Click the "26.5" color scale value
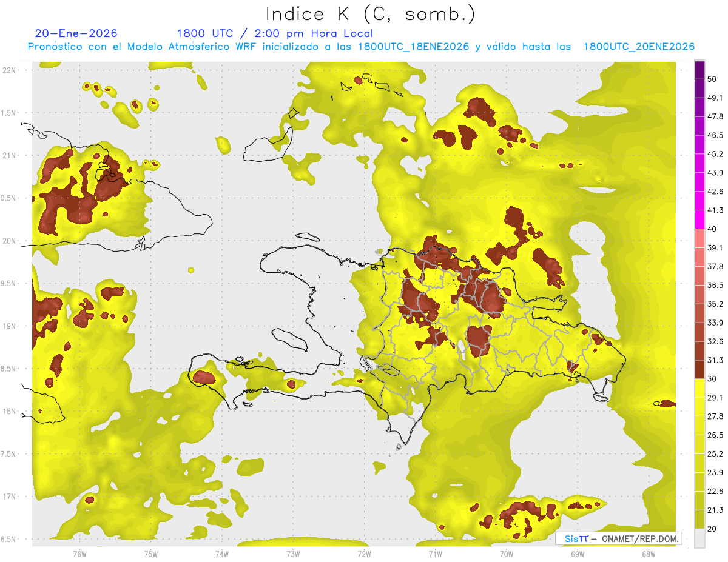 tap(715, 435)
